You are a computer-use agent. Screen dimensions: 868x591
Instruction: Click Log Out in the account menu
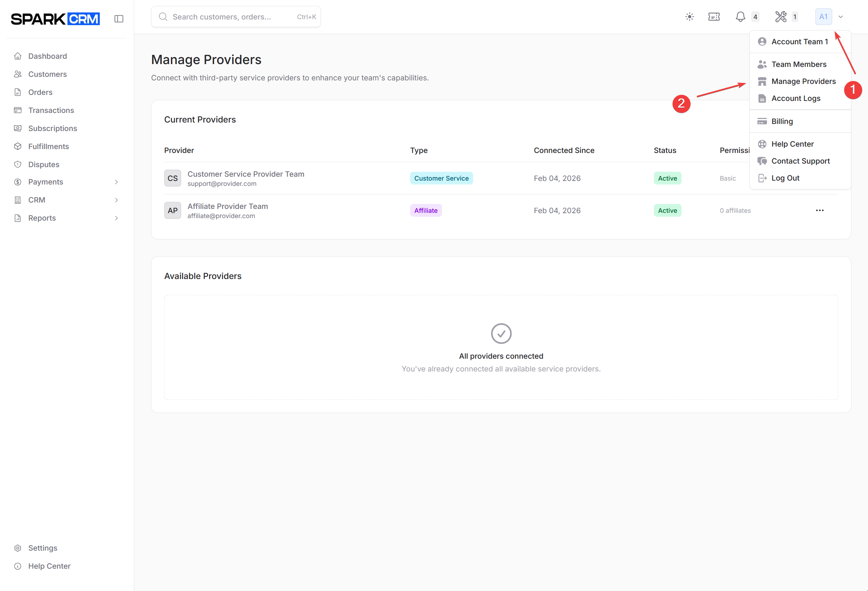(800, 178)
